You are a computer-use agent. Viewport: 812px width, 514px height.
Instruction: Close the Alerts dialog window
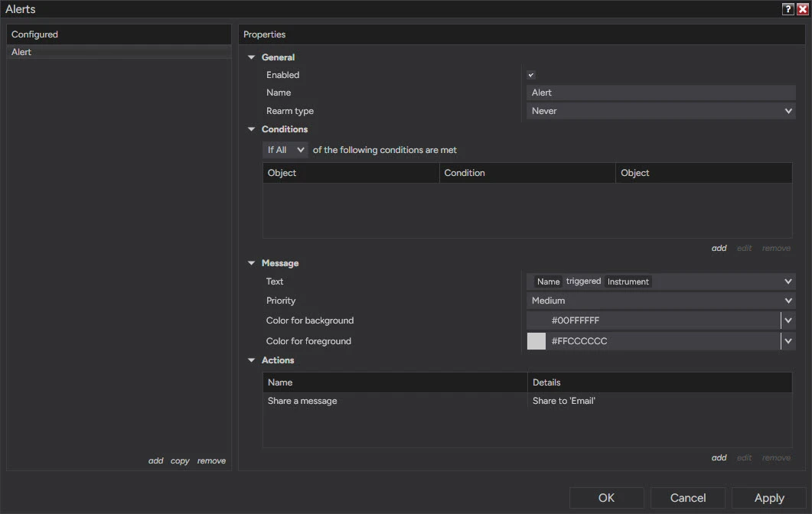(x=802, y=9)
